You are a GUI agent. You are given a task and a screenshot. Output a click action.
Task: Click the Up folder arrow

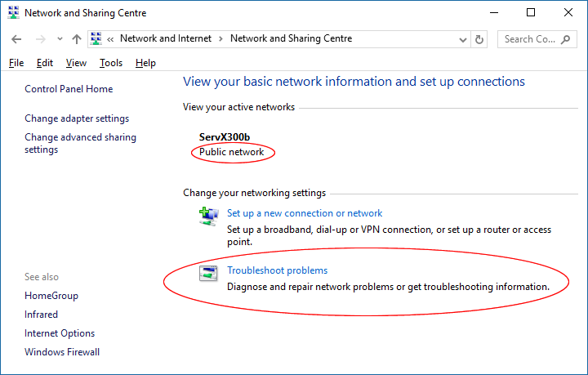coord(77,39)
